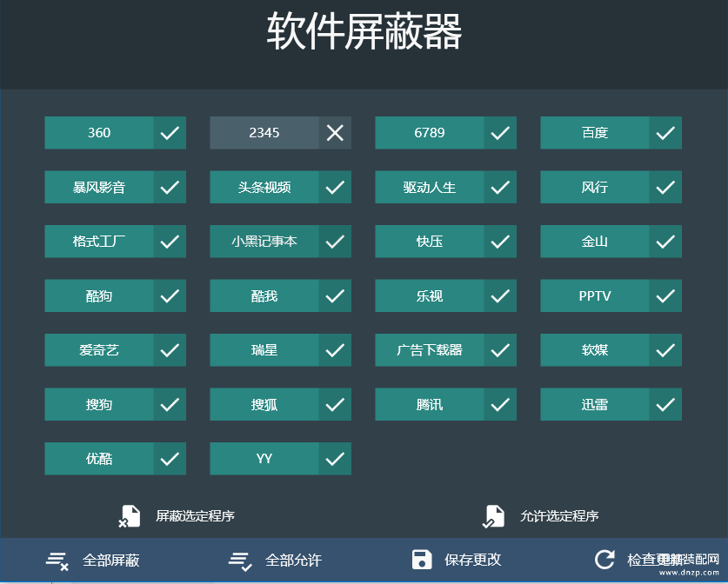
Task: Toggle the checkmark beside 百度
Action: (665, 133)
